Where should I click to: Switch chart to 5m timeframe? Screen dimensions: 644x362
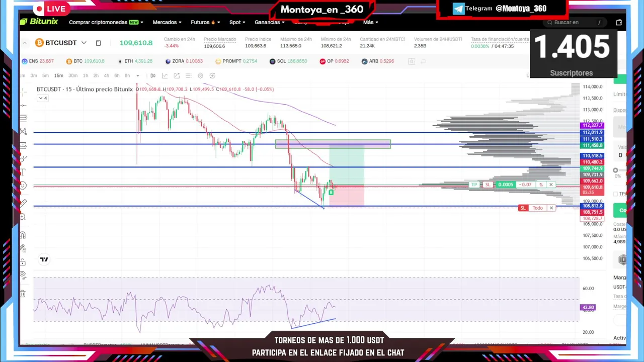pyautogui.click(x=45, y=76)
